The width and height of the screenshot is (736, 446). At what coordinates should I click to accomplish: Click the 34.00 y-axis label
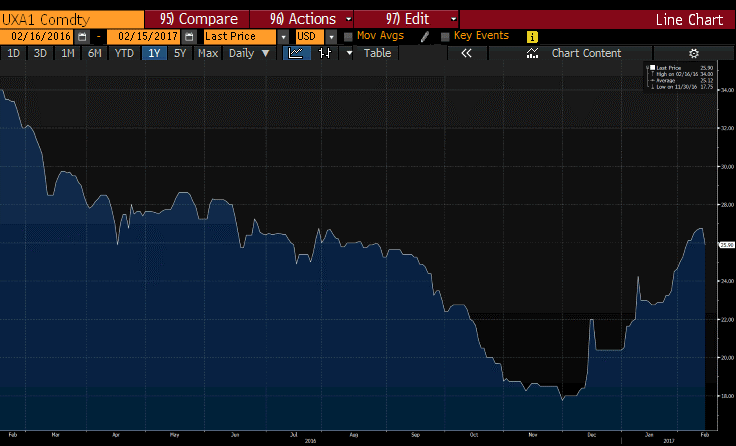(x=728, y=90)
